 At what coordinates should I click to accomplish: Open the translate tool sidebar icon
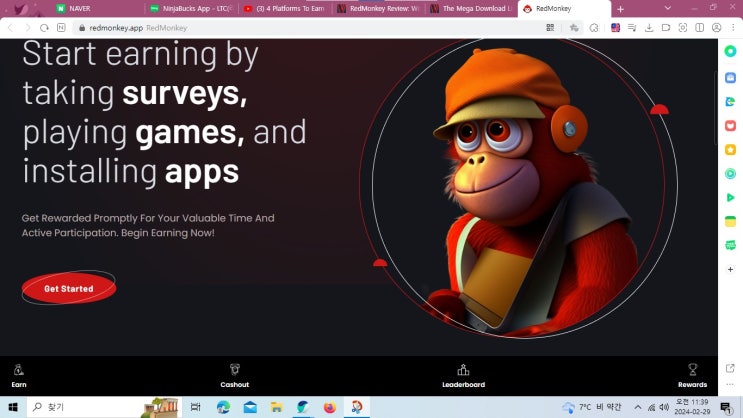coord(730,101)
